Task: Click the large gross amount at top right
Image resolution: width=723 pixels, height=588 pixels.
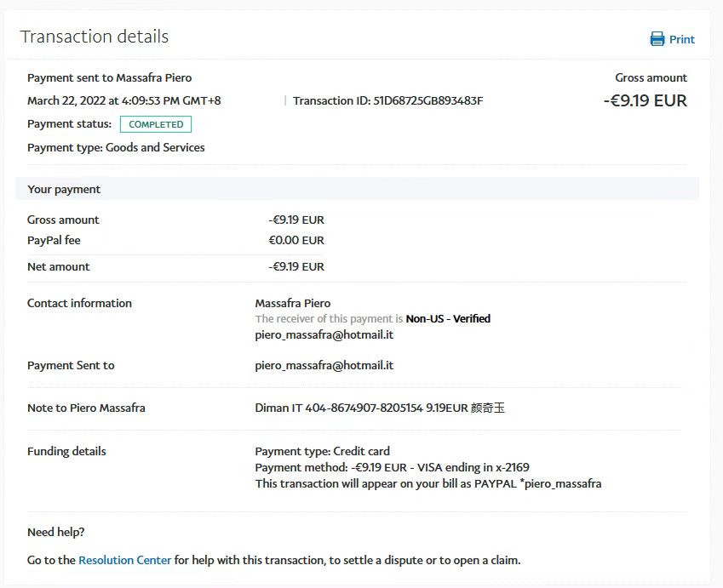Action: point(645,100)
